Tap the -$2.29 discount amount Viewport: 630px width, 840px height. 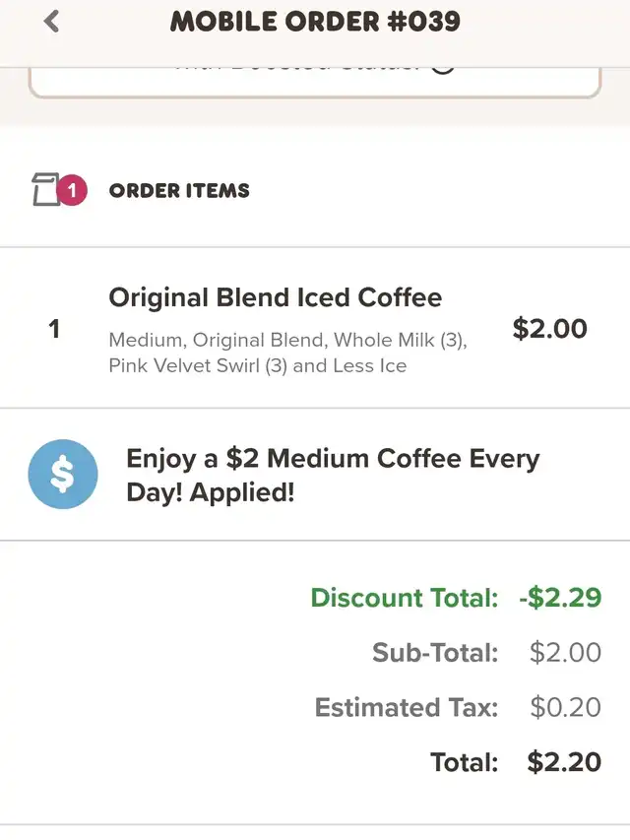pyautogui.click(x=560, y=598)
